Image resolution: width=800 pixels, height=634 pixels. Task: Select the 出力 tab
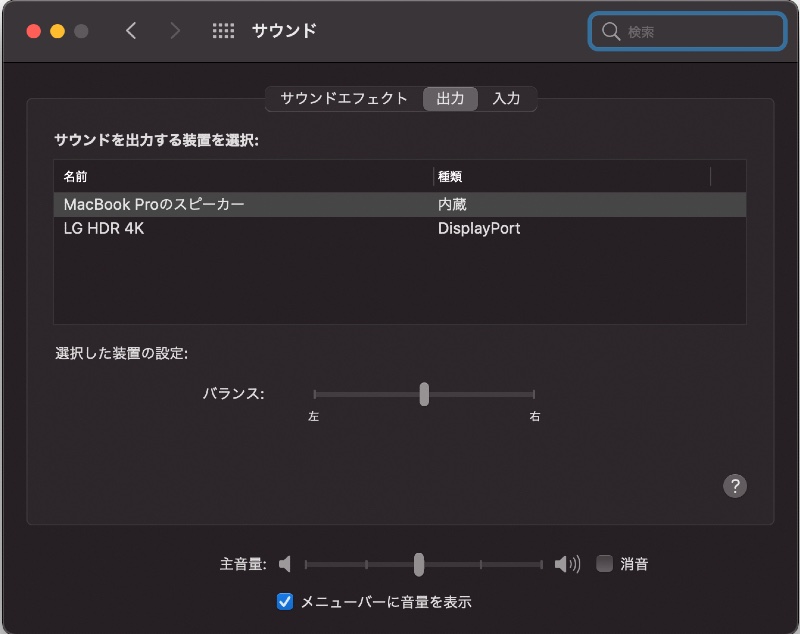tap(450, 98)
